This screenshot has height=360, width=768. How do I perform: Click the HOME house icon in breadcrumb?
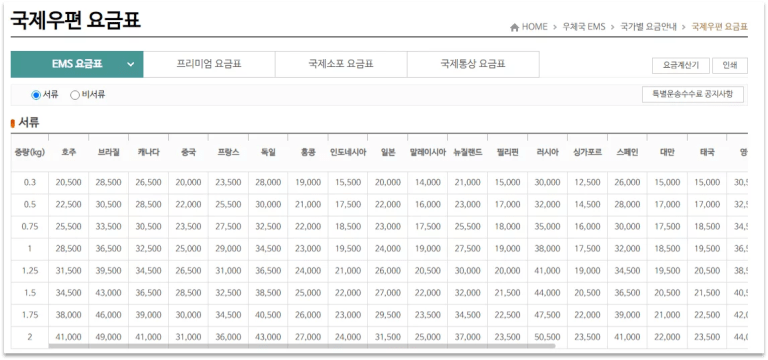pos(514,27)
